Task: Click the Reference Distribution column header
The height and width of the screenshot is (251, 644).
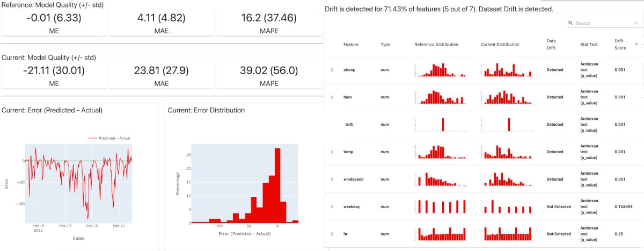Action: click(436, 44)
